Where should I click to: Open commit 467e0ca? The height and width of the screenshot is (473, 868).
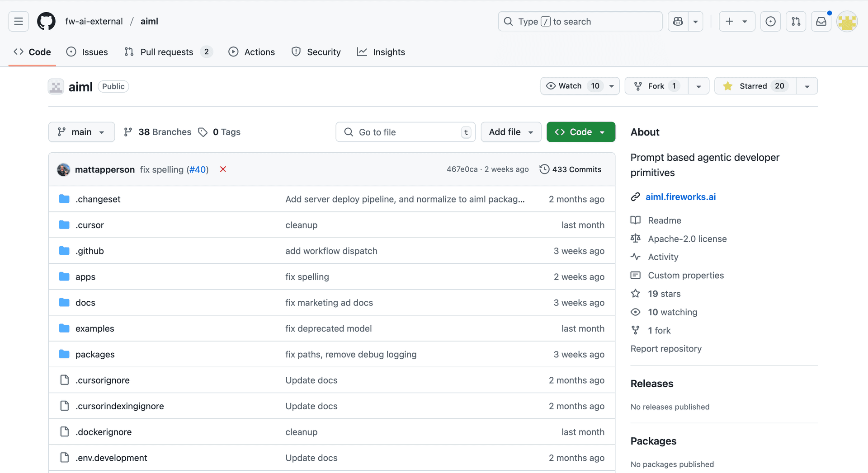pyautogui.click(x=462, y=169)
